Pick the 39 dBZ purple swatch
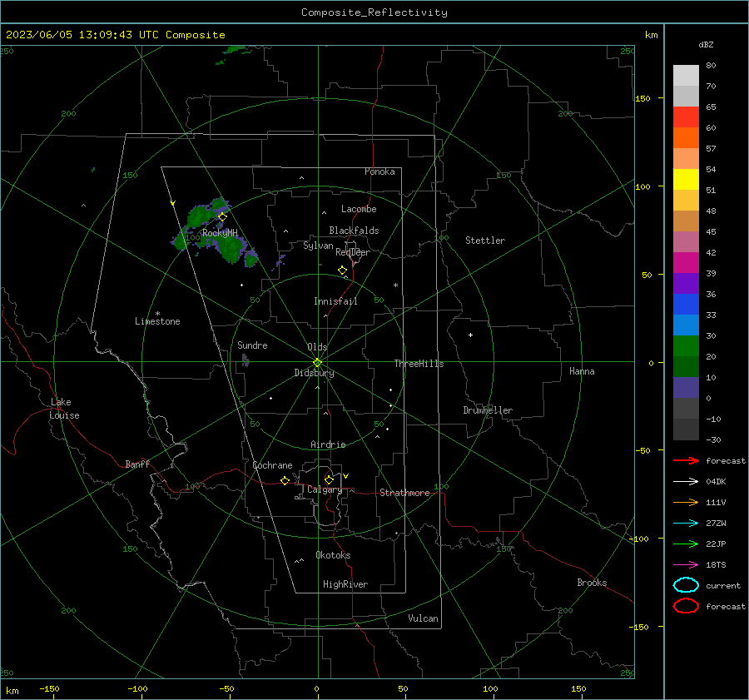The height and width of the screenshot is (700, 749). 686,283
